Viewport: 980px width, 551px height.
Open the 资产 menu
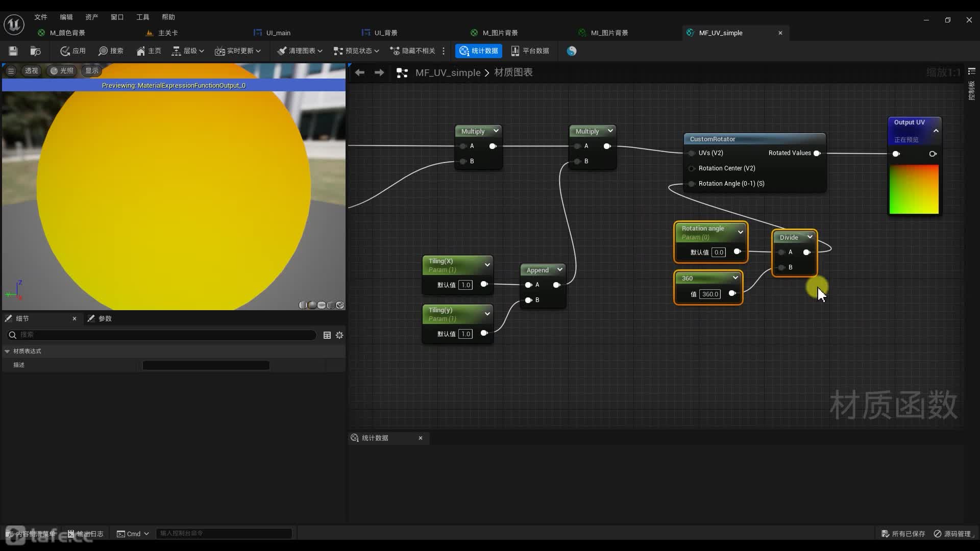(x=92, y=17)
